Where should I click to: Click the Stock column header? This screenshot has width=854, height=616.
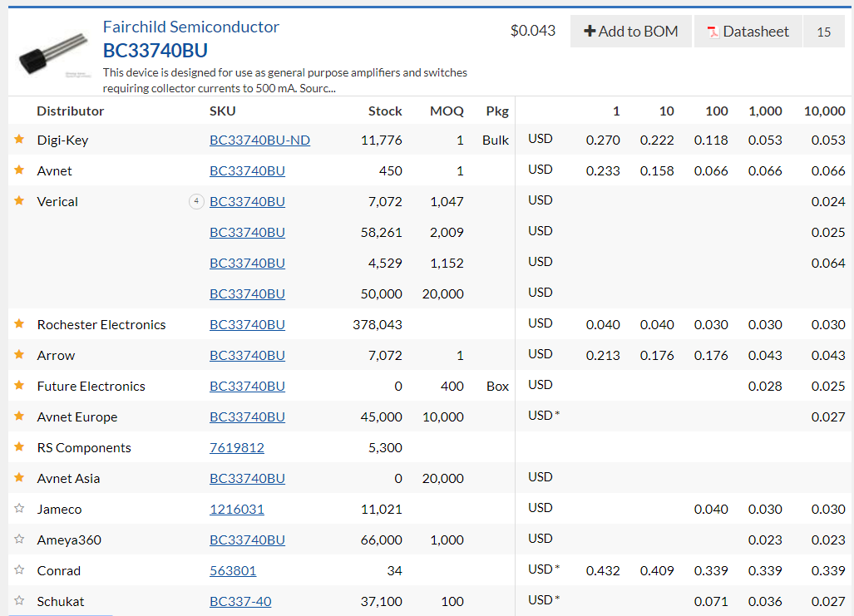(x=385, y=111)
